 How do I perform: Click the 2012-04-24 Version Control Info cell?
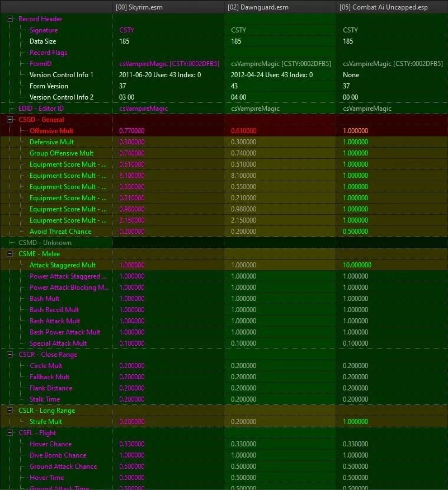(272, 75)
